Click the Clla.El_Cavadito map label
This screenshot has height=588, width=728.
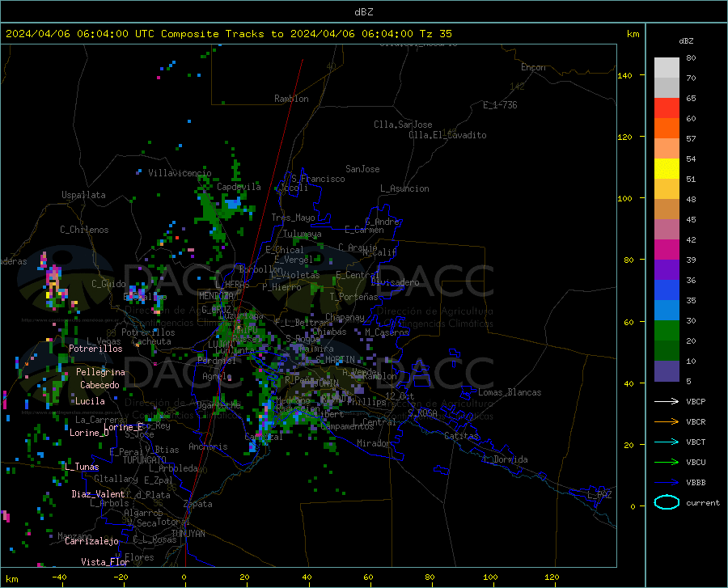[x=447, y=136]
